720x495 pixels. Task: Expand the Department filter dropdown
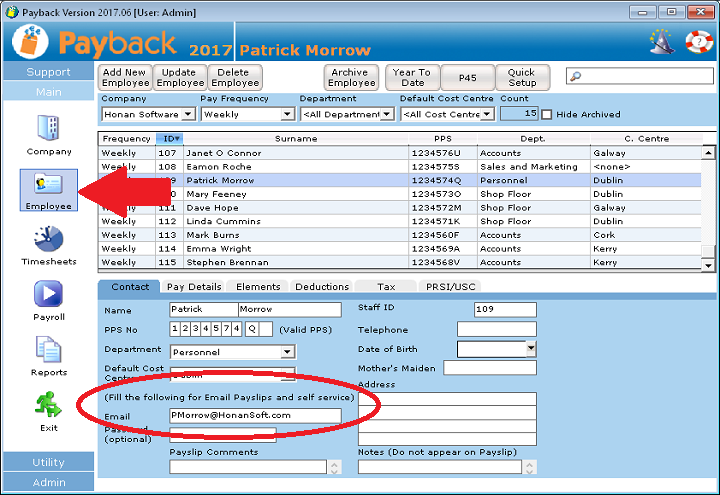pos(387,114)
